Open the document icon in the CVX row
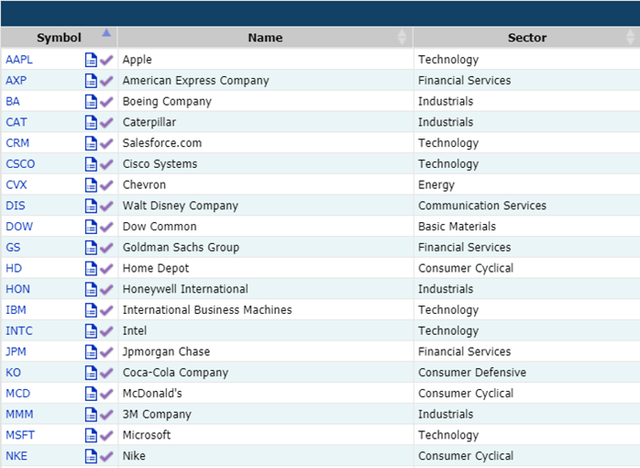 click(91, 185)
